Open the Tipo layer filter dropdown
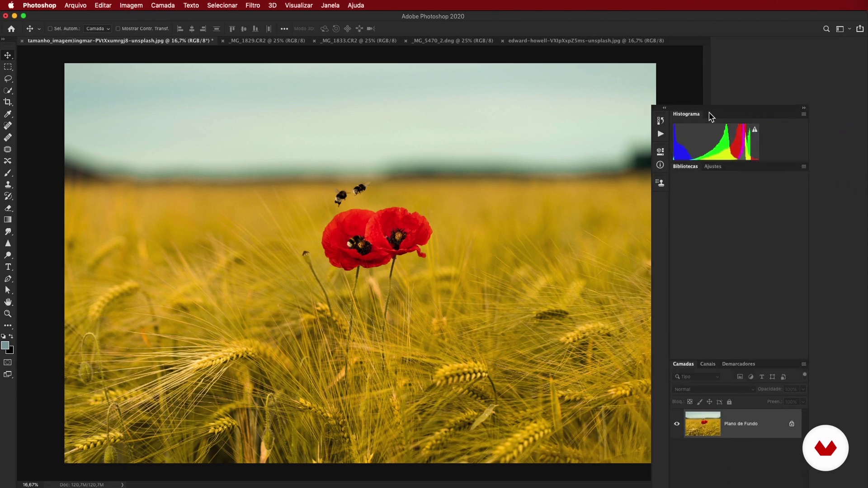The width and height of the screenshot is (868, 488). click(696, 377)
